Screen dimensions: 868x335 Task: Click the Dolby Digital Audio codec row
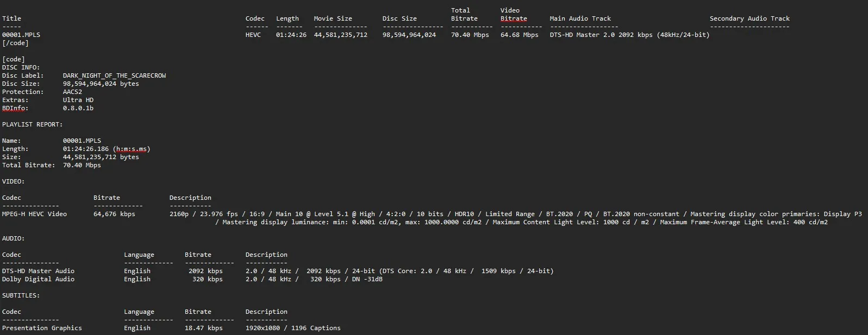click(x=38, y=279)
